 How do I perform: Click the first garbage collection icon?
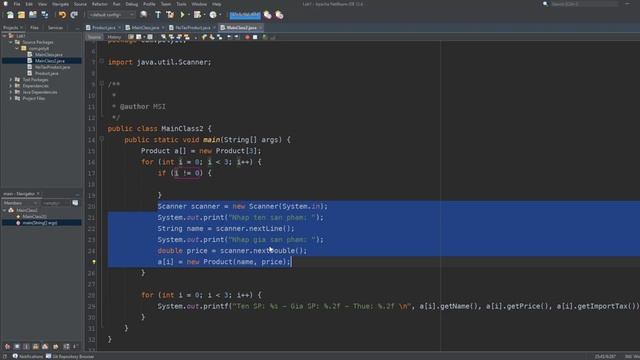267,15
